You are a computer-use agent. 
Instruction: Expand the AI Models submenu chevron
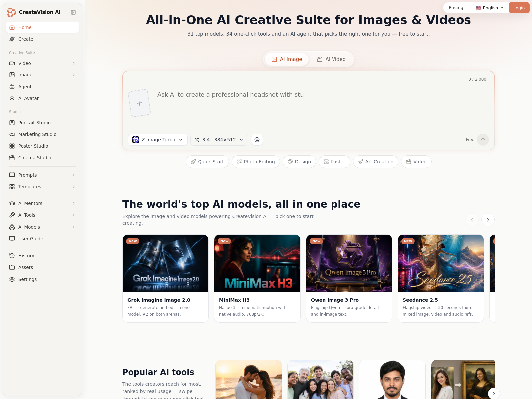tap(74, 227)
